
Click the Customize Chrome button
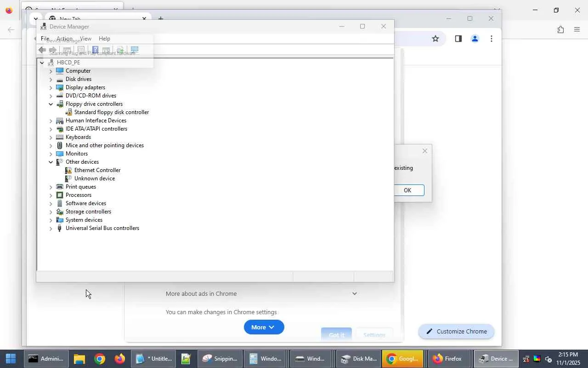(456, 331)
